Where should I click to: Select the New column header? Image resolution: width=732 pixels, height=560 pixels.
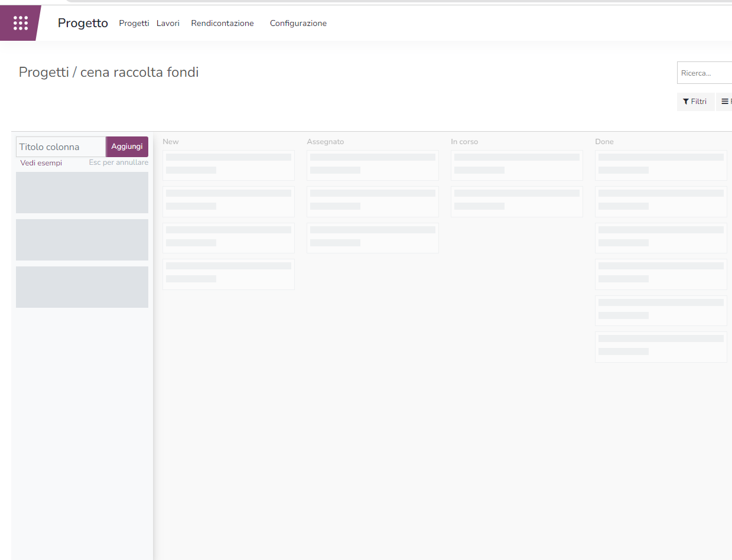coord(171,142)
